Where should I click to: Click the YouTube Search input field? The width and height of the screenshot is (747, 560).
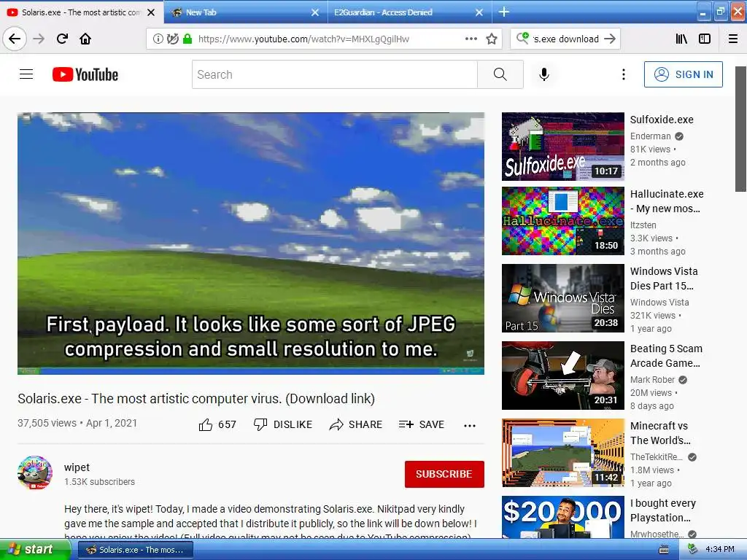334,74
